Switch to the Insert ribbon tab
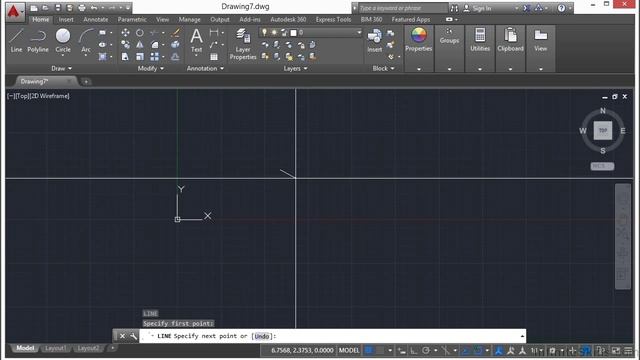 pos(66,19)
